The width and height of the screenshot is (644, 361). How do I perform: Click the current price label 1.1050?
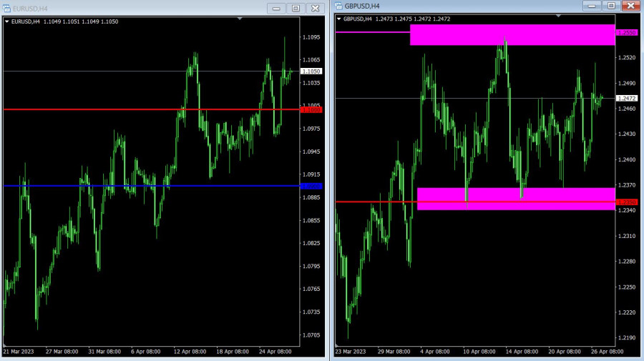pyautogui.click(x=311, y=71)
